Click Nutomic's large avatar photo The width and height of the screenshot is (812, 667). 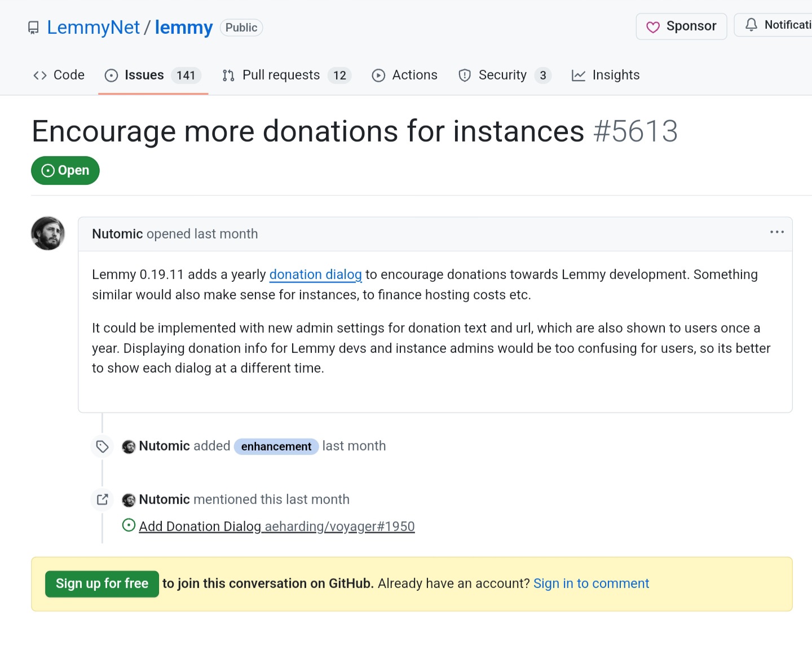pos(48,233)
